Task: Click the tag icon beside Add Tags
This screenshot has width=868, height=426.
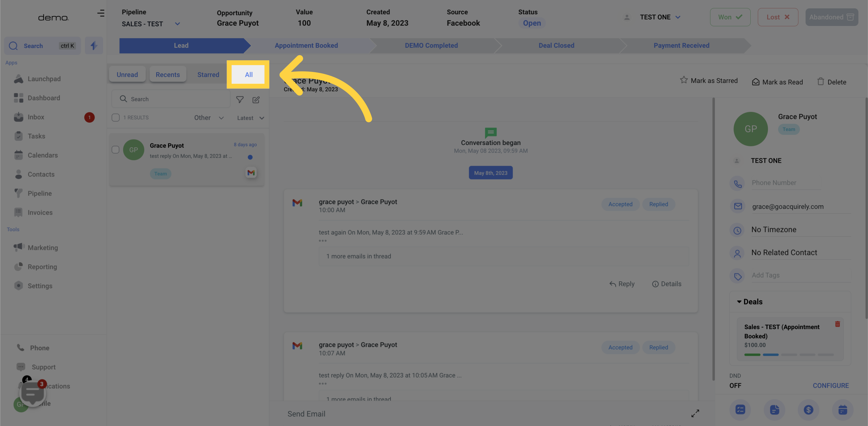Action: point(738,276)
